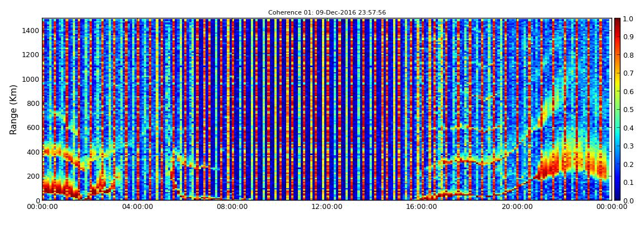This screenshot has width=644, height=228.
Task: Click the dark red top of the colorbar
Action: click(x=617, y=22)
